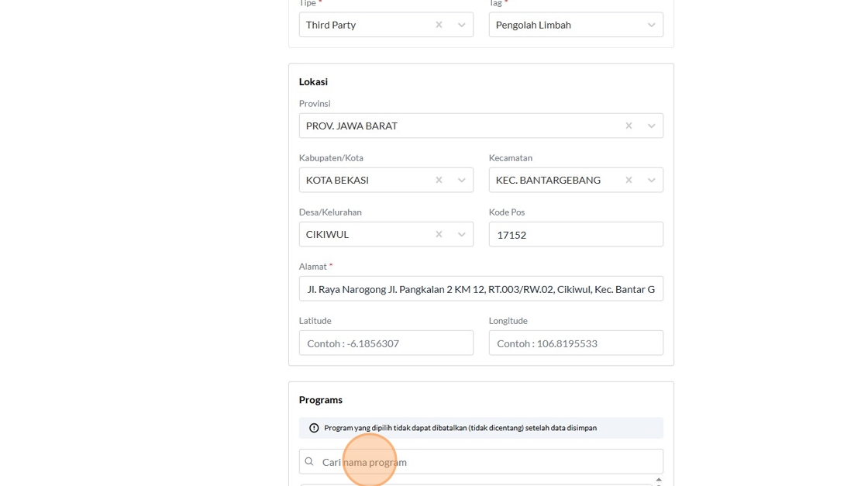Screen dimensions: 868x486
Task: Expand the Tipe dropdown chevron
Action: click(x=461, y=25)
